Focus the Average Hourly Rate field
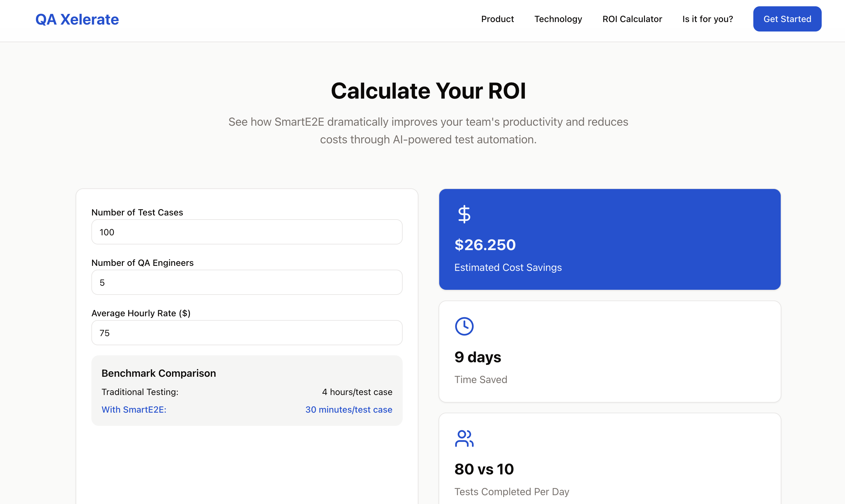845x504 pixels. point(247,333)
